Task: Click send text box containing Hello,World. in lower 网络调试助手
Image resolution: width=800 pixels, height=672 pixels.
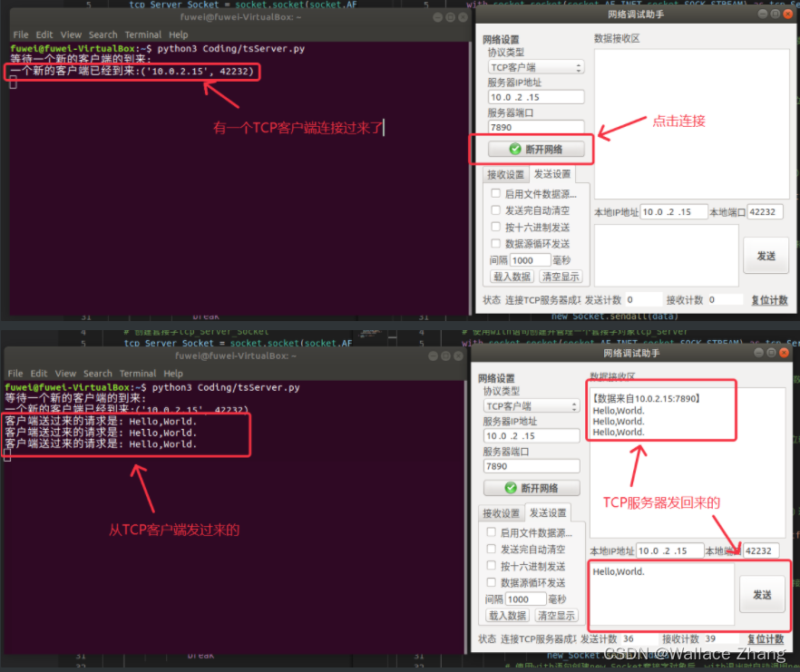Action: 662,594
